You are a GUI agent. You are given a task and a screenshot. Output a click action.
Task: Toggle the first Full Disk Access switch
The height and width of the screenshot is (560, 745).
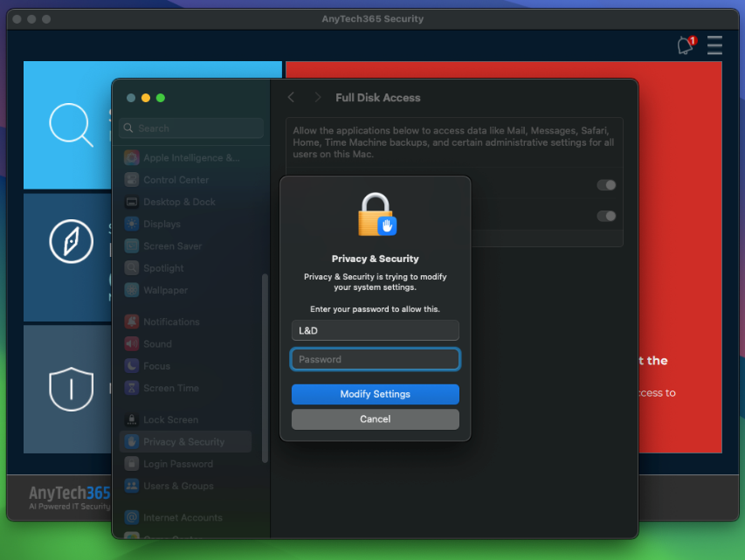point(606,185)
